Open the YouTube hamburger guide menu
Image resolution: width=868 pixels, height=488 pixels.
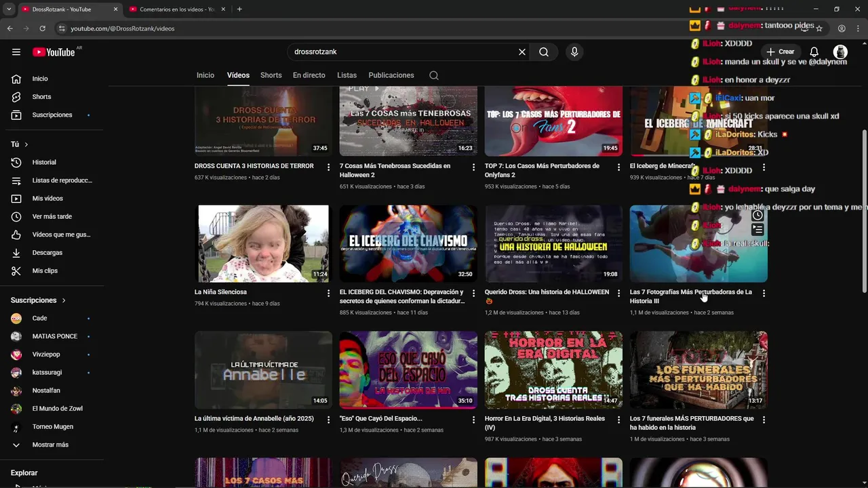click(x=16, y=52)
